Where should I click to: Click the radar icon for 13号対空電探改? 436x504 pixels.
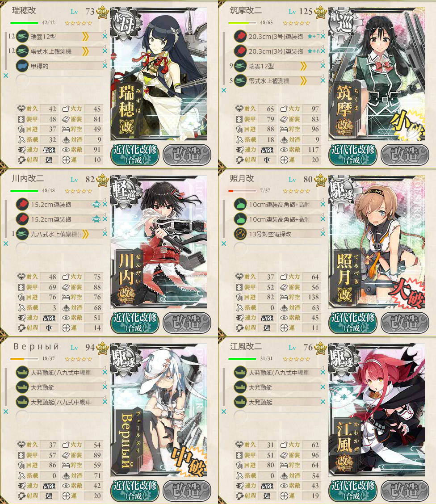click(240, 234)
